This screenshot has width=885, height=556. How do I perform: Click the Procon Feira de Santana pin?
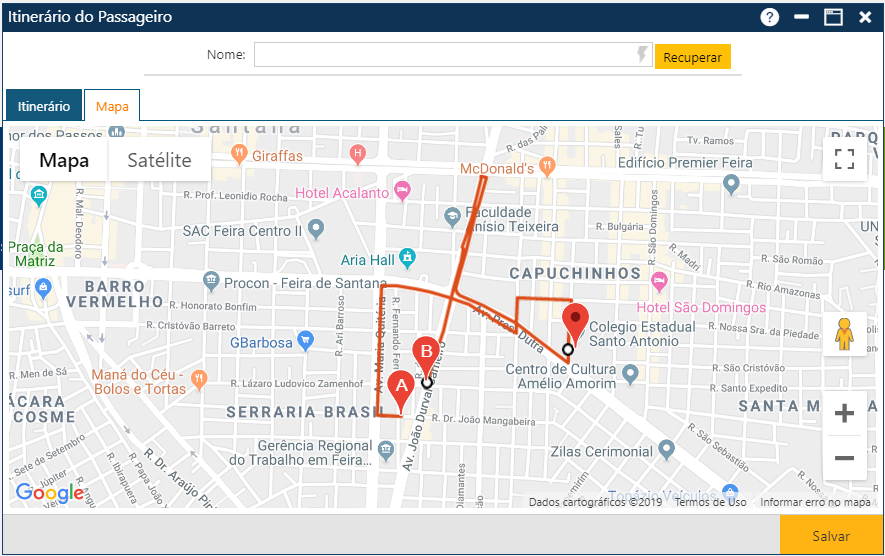point(211,281)
